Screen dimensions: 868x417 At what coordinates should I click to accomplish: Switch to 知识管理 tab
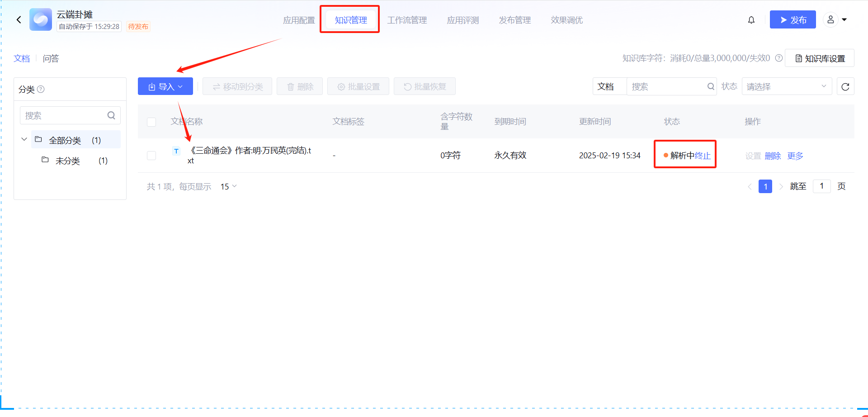(x=351, y=20)
